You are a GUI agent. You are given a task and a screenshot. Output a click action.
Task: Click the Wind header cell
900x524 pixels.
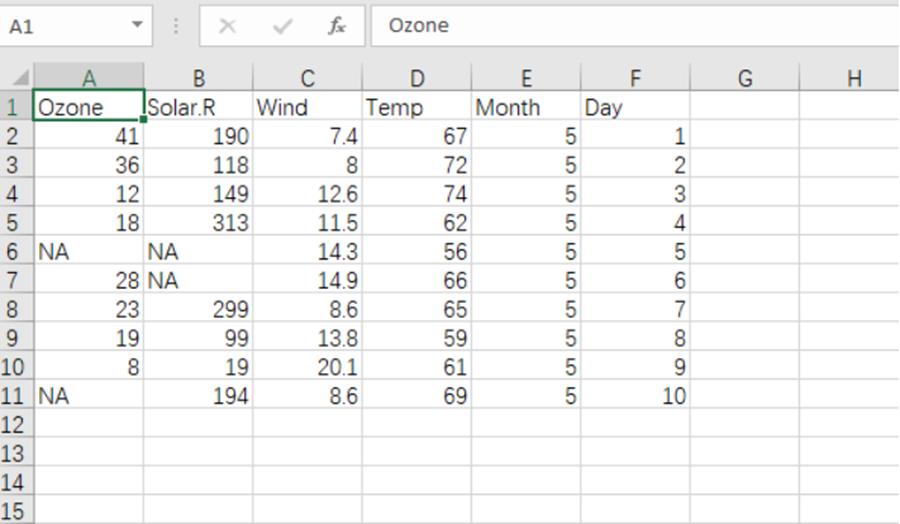pyautogui.click(x=307, y=107)
